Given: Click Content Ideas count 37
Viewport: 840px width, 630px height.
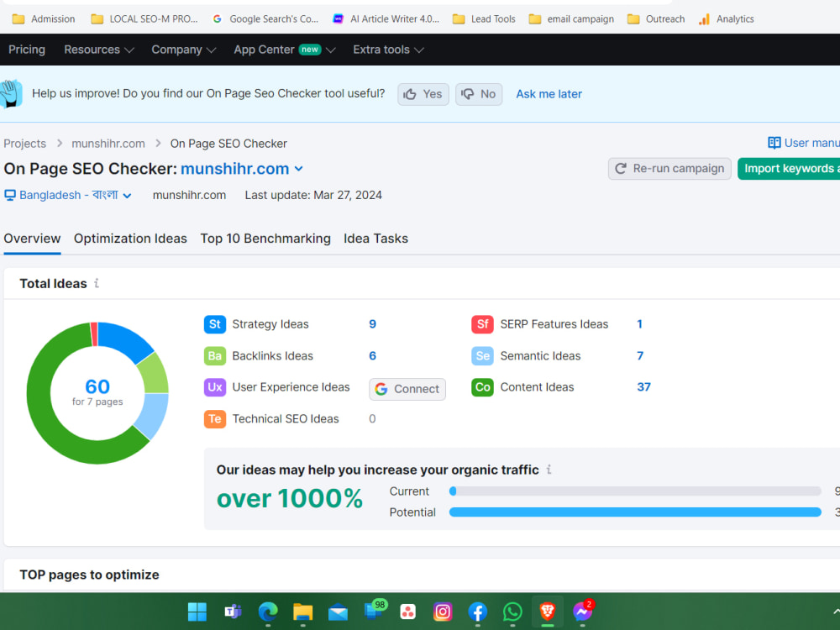Looking at the screenshot, I should 643,387.
